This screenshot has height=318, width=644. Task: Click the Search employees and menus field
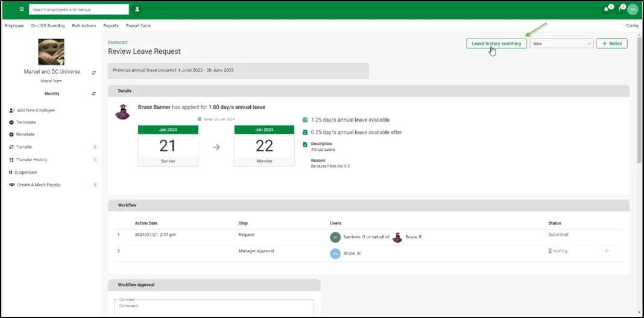pos(79,10)
